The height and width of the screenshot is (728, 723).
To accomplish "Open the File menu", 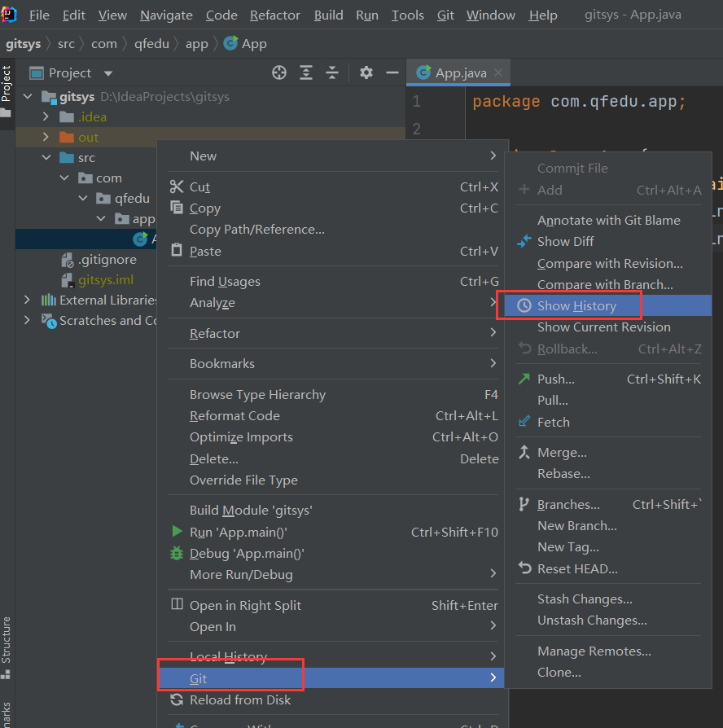I will 39,15.
